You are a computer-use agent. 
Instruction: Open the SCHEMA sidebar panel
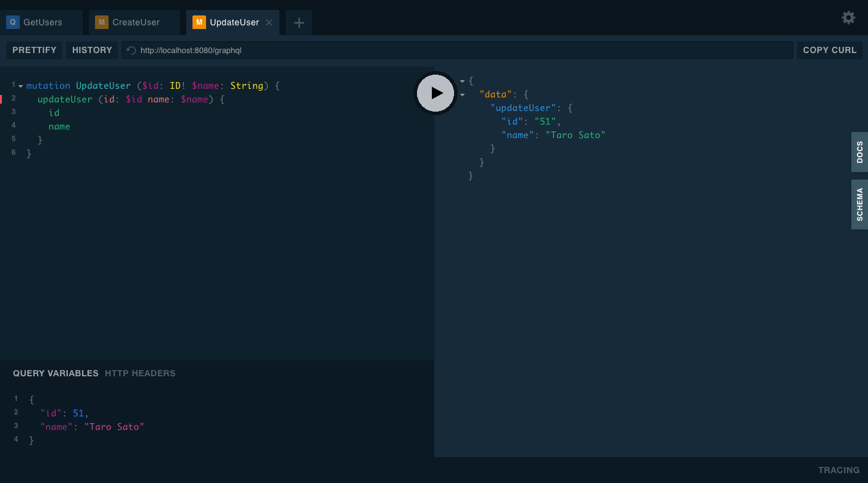point(859,204)
